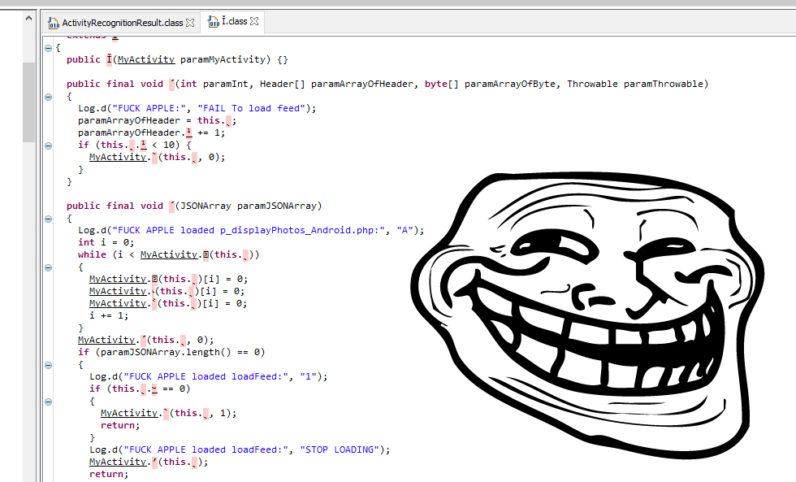Screen dimensions: 796x482
Task: Collapse the JSONArray method fold marker
Action: pos(48,217)
